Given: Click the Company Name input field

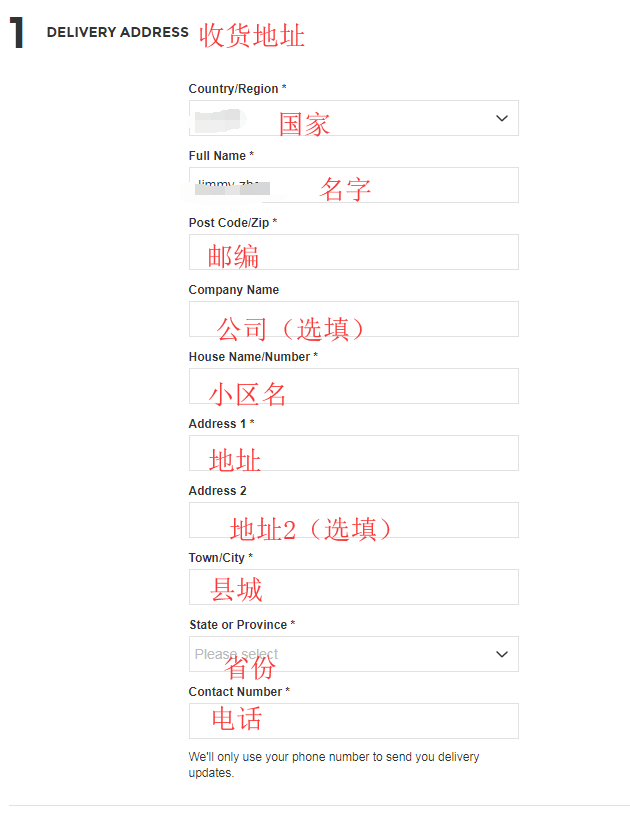Looking at the screenshot, I should coord(353,319).
